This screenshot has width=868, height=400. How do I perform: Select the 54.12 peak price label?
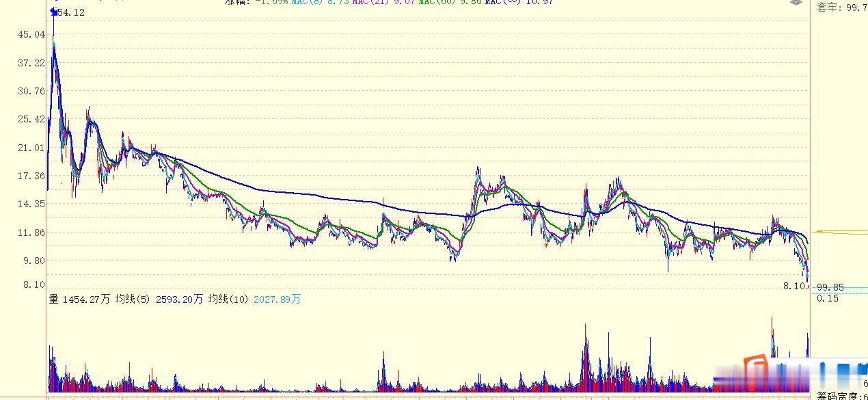click(x=72, y=12)
